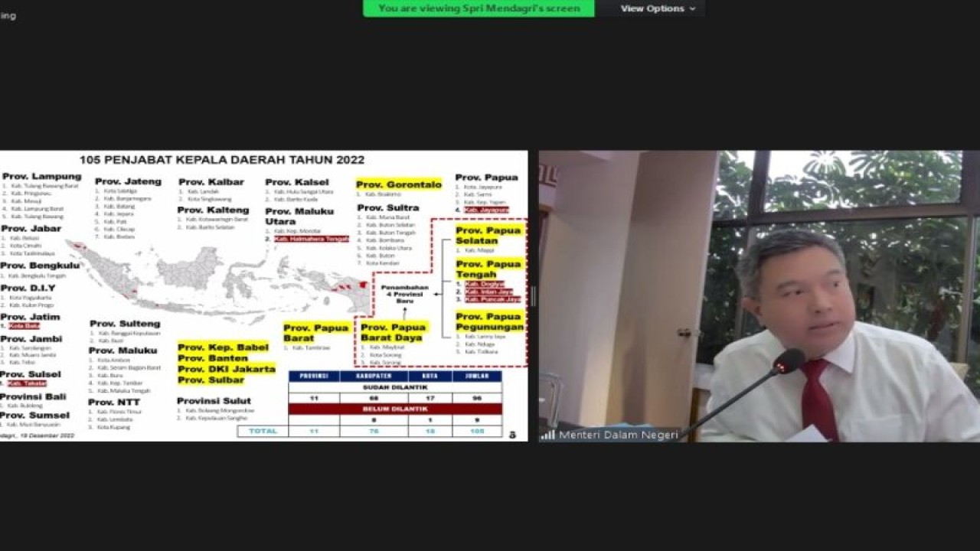The height and width of the screenshot is (551, 980).
Task: Click the SUDAH DILANTIK table row
Action: [394, 387]
